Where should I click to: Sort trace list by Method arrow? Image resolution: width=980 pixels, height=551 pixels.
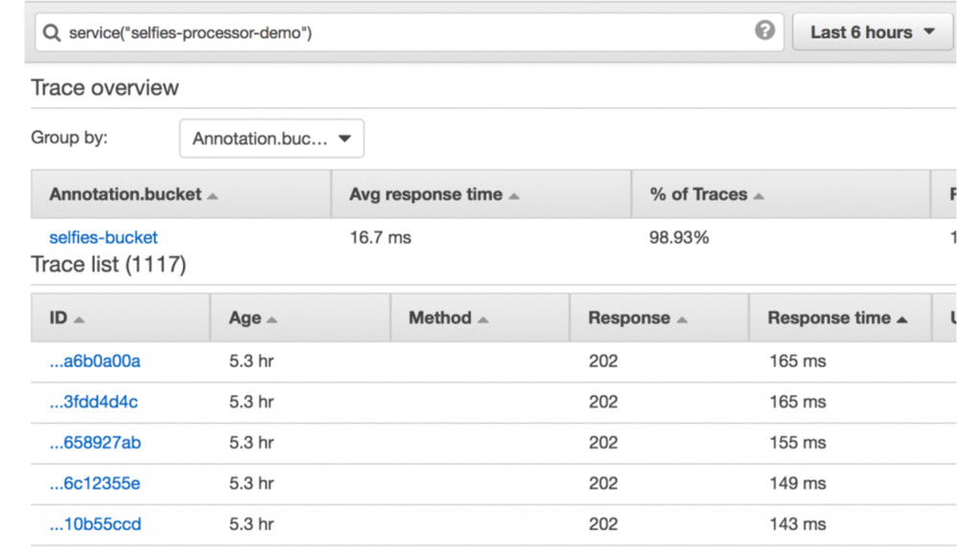(x=482, y=320)
